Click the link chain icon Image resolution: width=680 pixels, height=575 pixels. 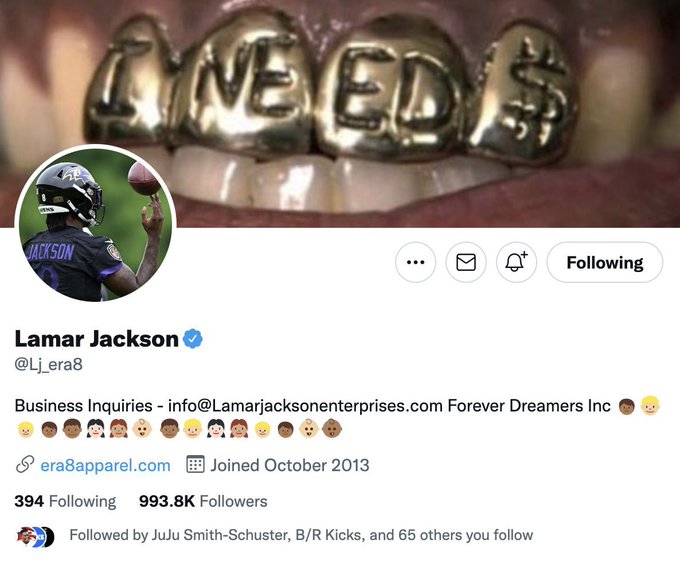point(25,465)
